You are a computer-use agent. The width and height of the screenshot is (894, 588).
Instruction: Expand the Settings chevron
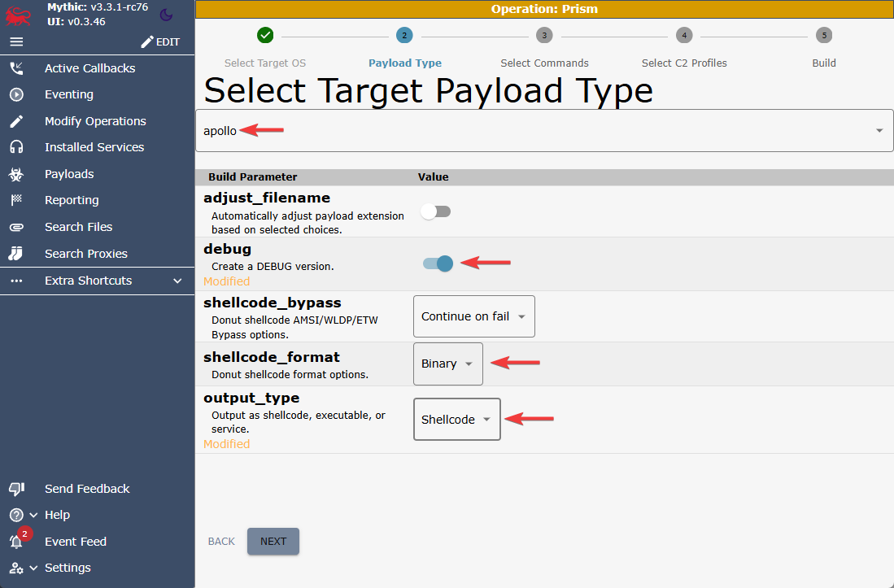pos(33,568)
